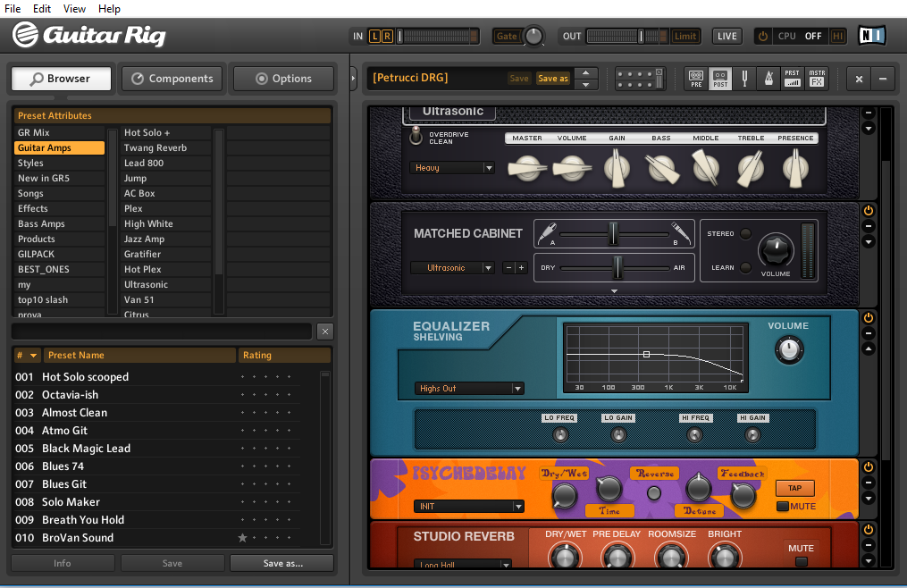The width and height of the screenshot is (907, 588).
Task: Collapse all rack modules with minus icon beside X
Action: [883, 79]
